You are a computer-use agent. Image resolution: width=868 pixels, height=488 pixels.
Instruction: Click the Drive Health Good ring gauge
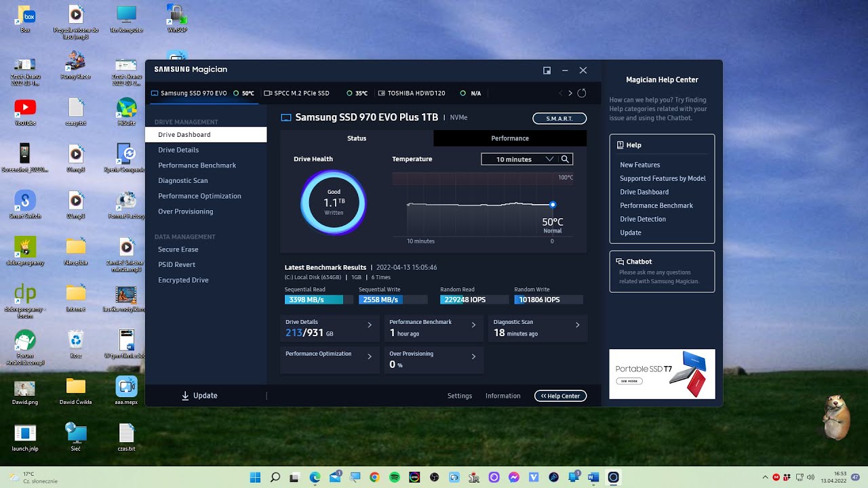tap(333, 202)
